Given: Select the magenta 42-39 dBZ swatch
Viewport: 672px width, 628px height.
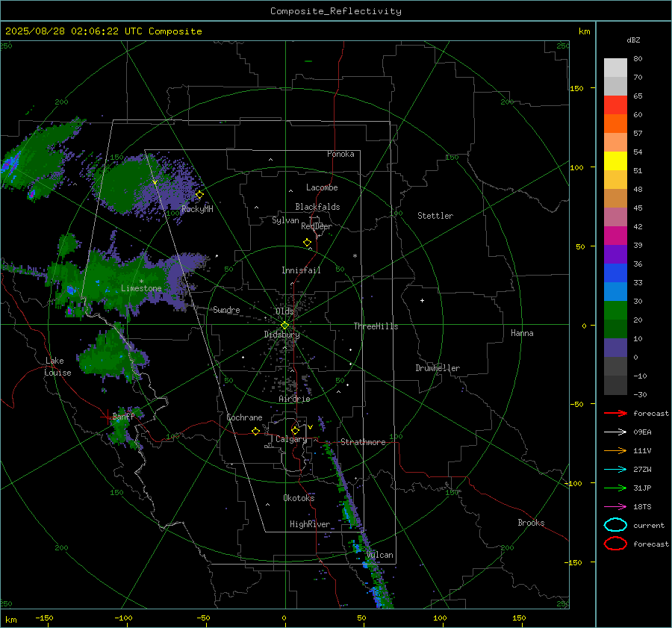Looking at the screenshot, I should 615,236.
